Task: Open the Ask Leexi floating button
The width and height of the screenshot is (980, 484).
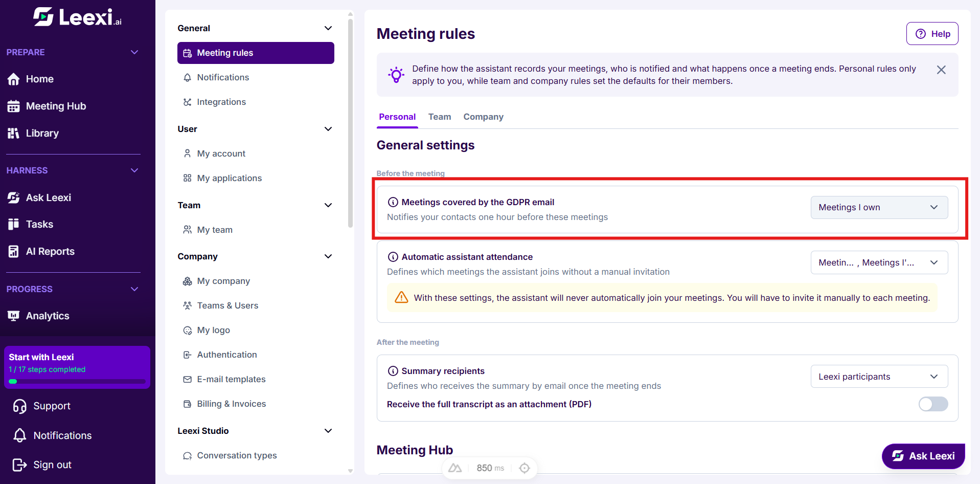Action: [x=923, y=456]
